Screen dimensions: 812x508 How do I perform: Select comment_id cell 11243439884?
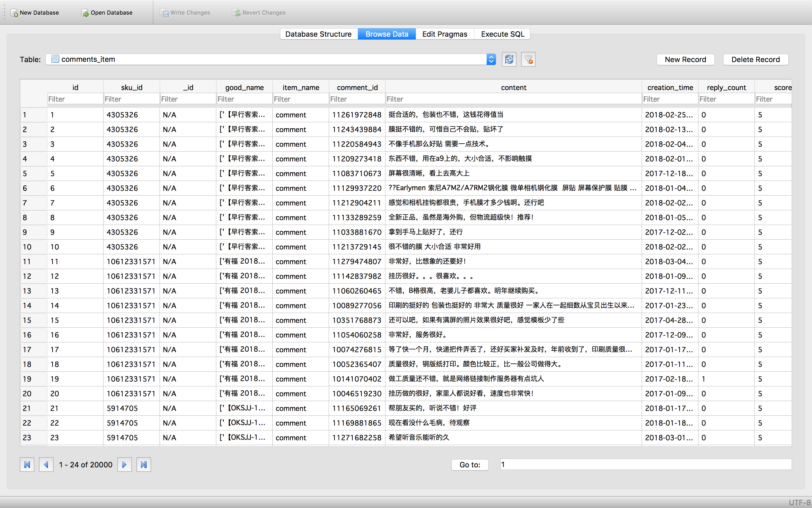[357, 129]
